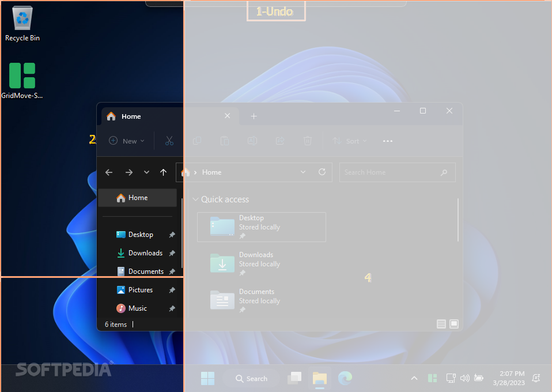Open the volume speaker tray icon
This screenshot has width=552, height=392.
click(464, 378)
